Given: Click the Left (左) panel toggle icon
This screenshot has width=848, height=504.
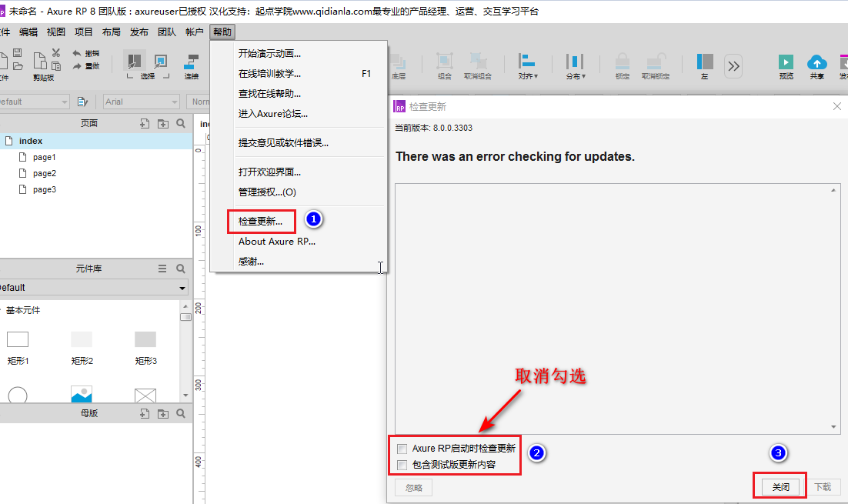Looking at the screenshot, I should click(x=705, y=63).
